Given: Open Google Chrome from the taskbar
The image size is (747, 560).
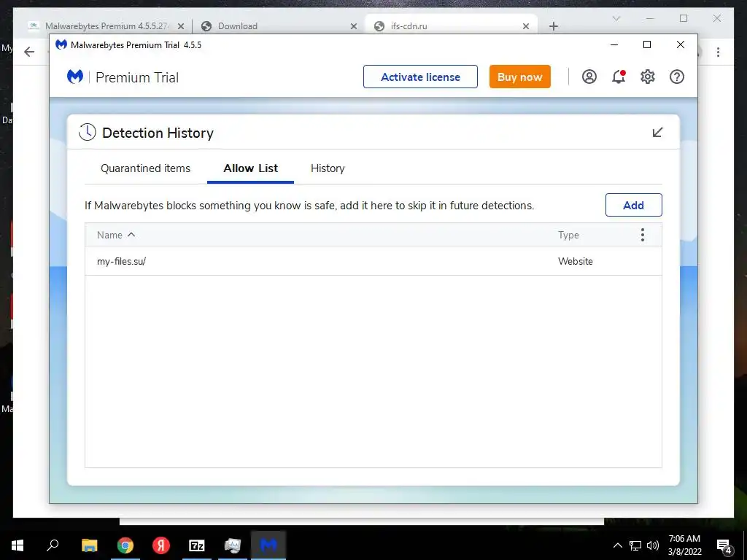Looking at the screenshot, I should (x=125, y=545).
